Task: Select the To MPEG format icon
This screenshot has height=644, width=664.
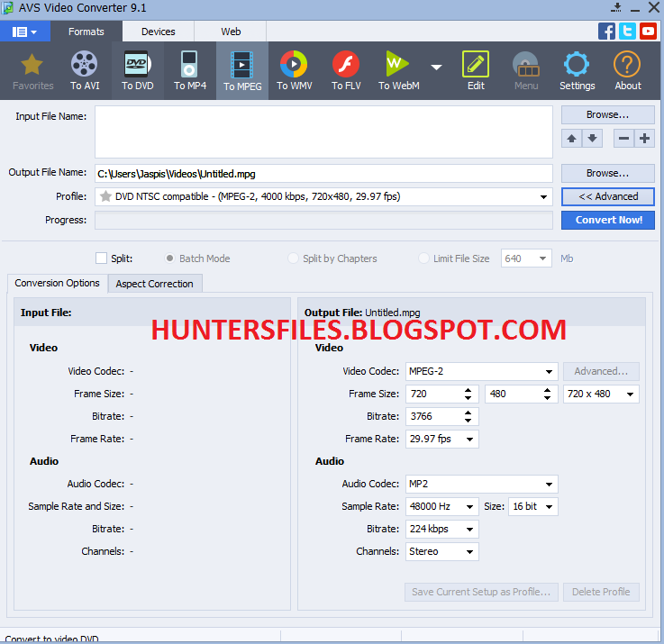Action: [x=242, y=71]
